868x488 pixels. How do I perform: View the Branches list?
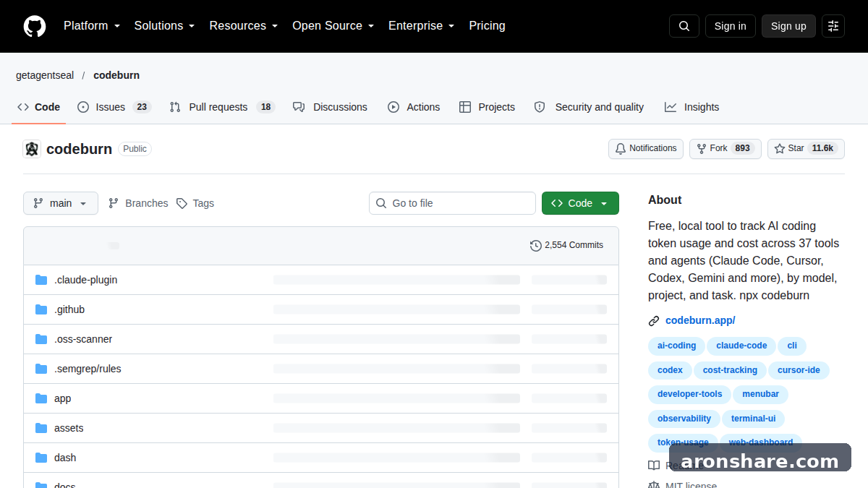(x=138, y=203)
